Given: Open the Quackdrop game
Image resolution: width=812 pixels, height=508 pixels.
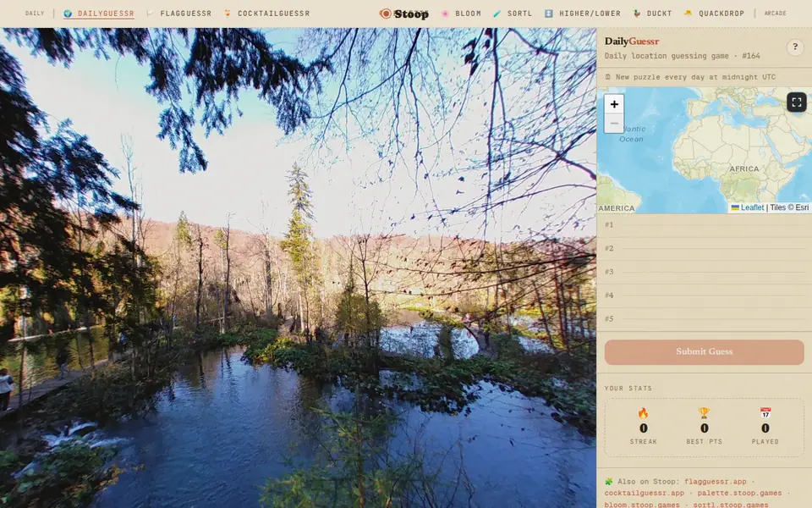Looking at the screenshot, I should 714,14.
